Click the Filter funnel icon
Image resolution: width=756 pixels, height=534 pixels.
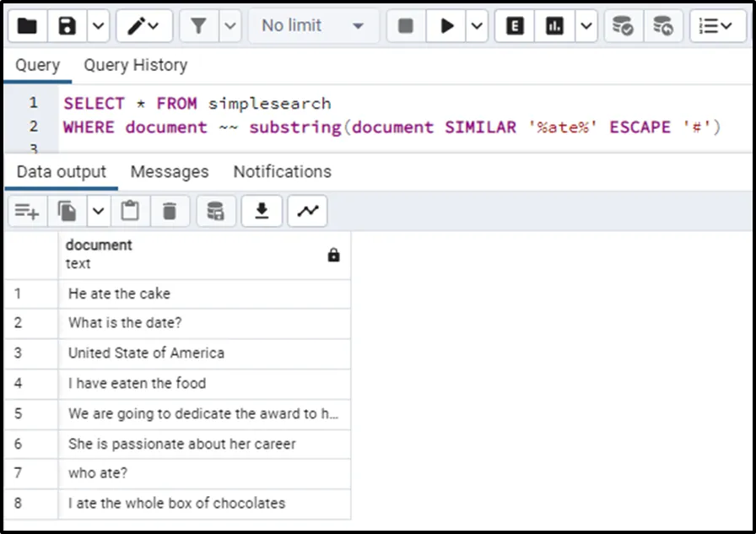tap(198, 26)
